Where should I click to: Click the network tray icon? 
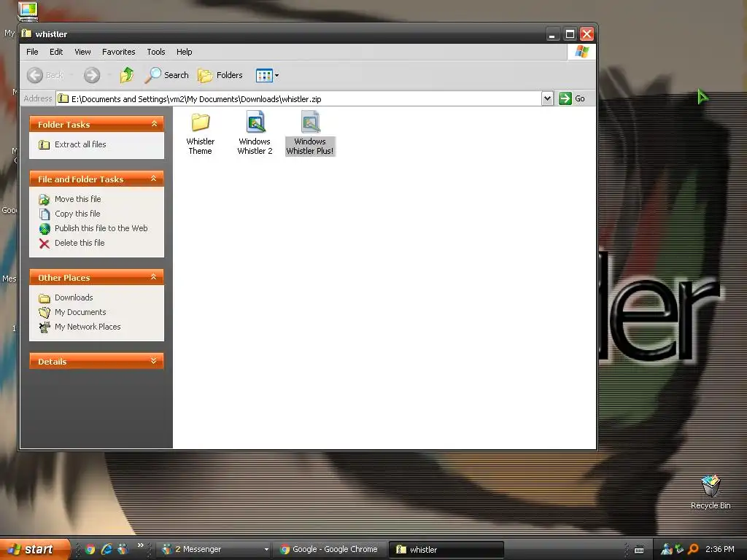click(679, 550)
